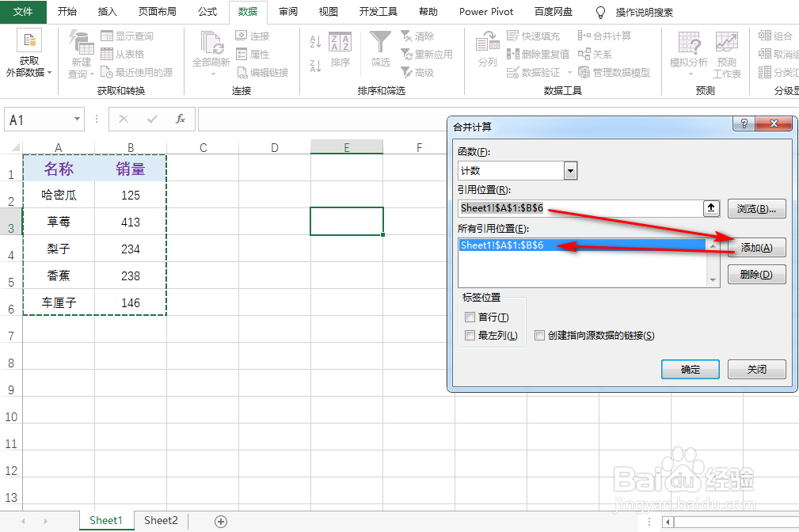Open the 函数 dropdown showing 计数
This screenshot has height=532, width=799.
[570, 170]
